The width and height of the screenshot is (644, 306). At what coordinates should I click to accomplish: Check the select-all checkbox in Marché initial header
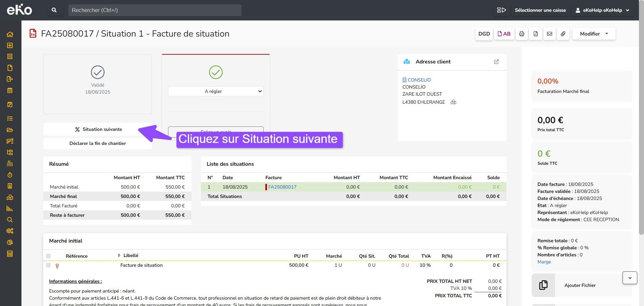pos(48,256)
